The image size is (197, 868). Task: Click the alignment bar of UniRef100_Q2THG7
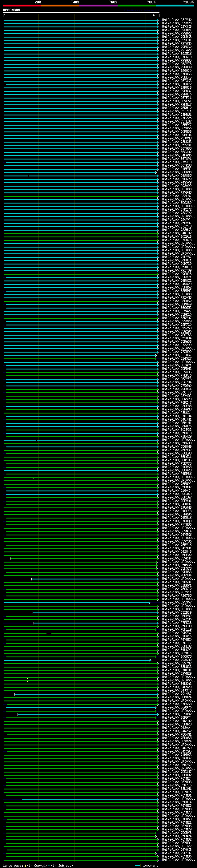(80, 356)
